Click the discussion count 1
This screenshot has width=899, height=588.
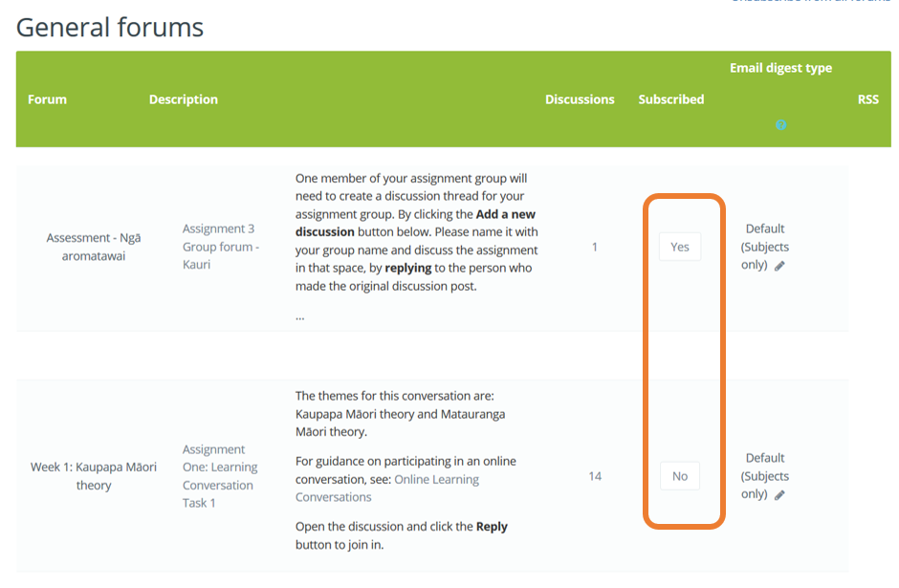(x=595, y=247)
